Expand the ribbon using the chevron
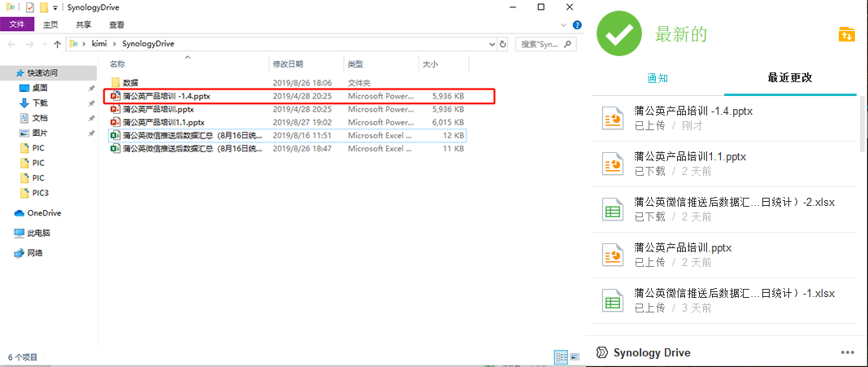The height and width of the screenshot is (367, 868). [564, 25]
